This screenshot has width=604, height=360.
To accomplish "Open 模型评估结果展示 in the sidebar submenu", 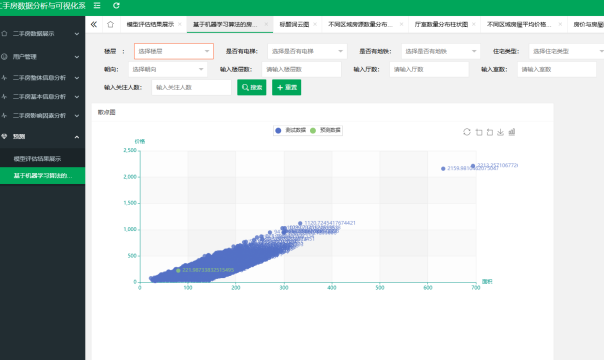I will pos(42,159).
